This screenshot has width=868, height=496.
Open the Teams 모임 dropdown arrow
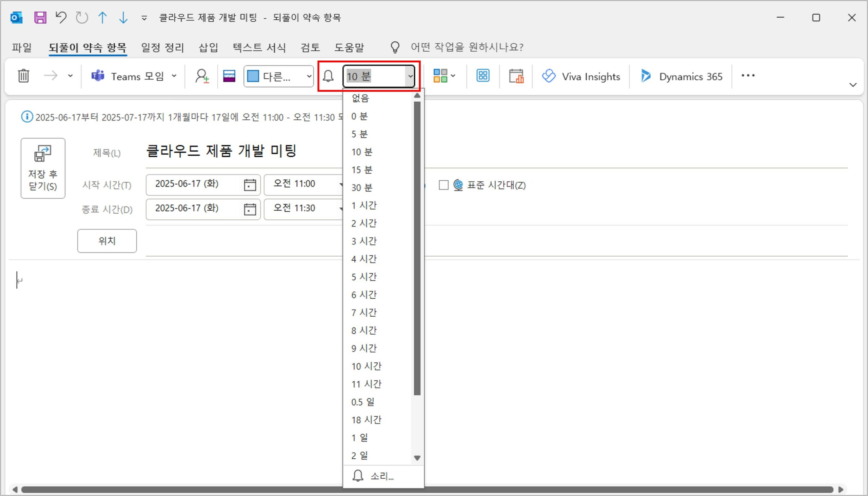174,76
